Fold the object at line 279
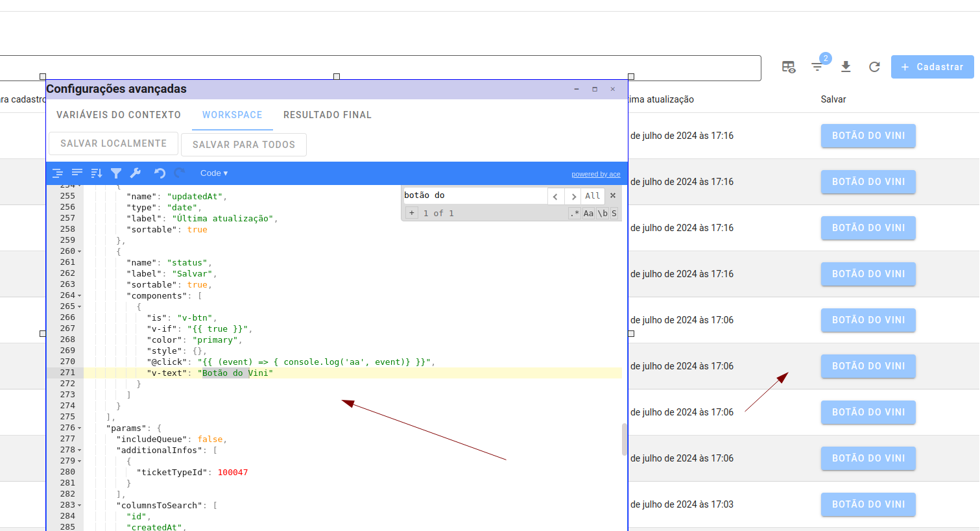980x531 pixels. pos(80,461)
